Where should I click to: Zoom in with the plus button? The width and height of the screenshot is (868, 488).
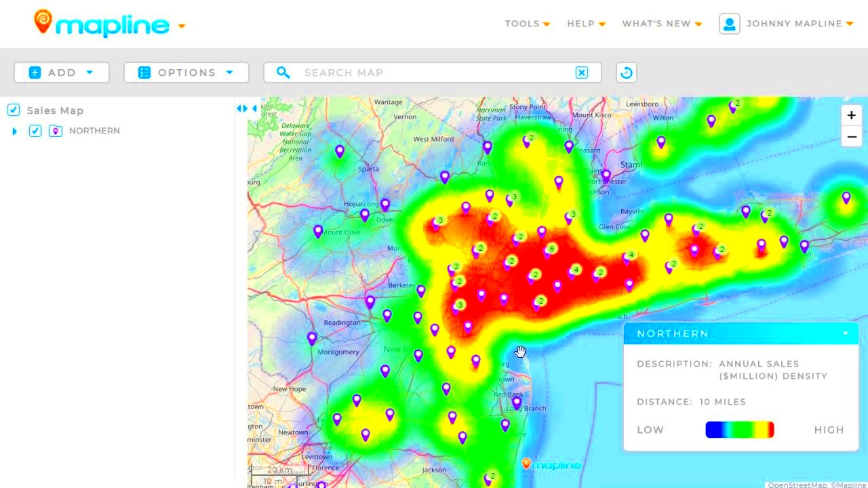[852, 115]
